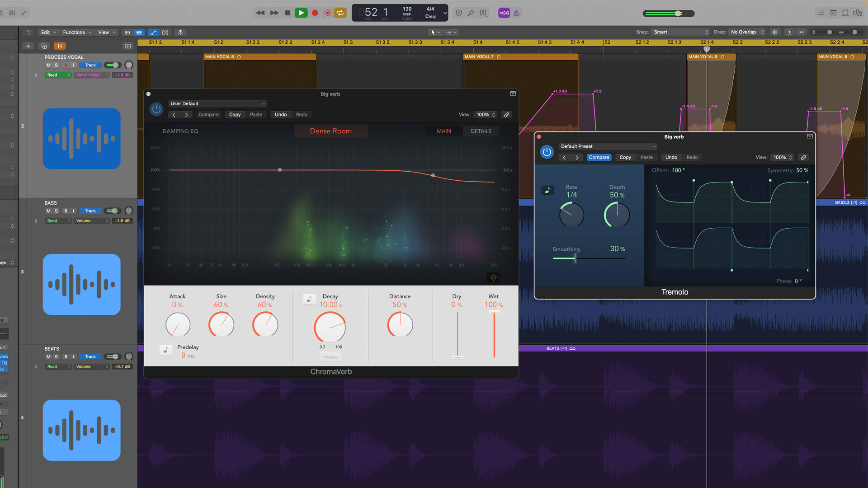
Task: Toggle the metronome click icon
Action: coord(516,13)
